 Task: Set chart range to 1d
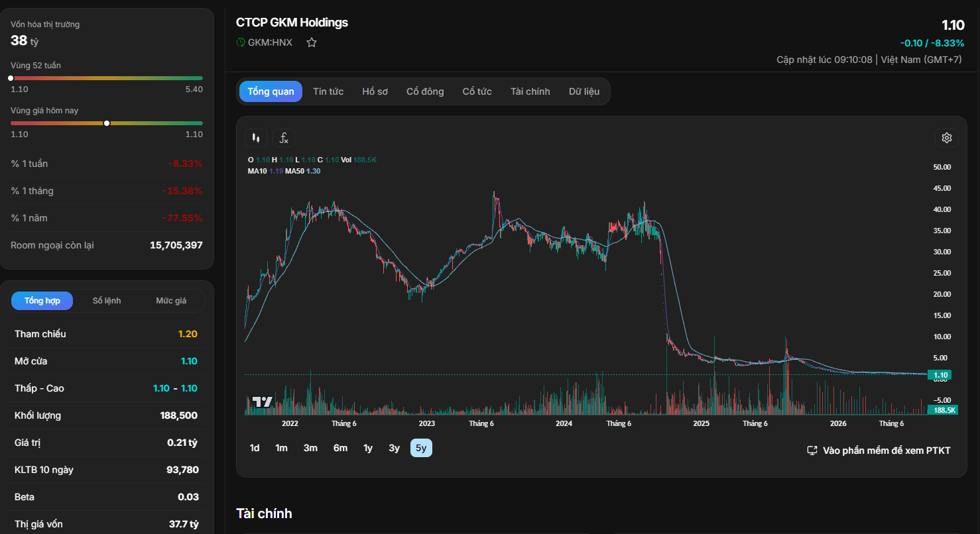click(x=255, y=449)
